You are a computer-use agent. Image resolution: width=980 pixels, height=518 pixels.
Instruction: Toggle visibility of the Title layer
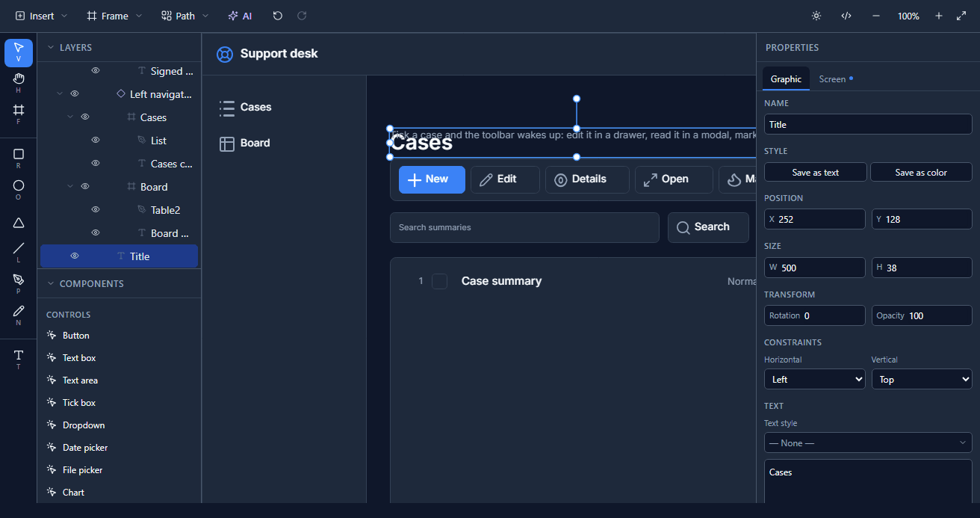(x=75, y=256)
